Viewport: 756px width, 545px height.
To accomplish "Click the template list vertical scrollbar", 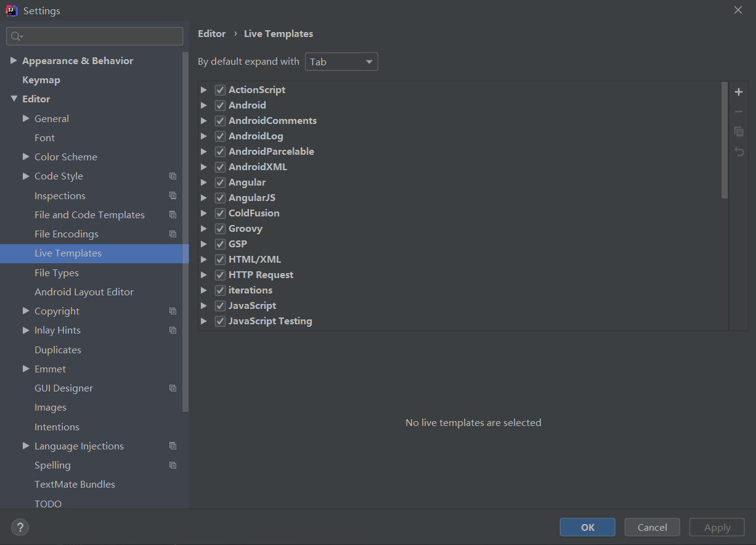I will [x=725, y=141].
